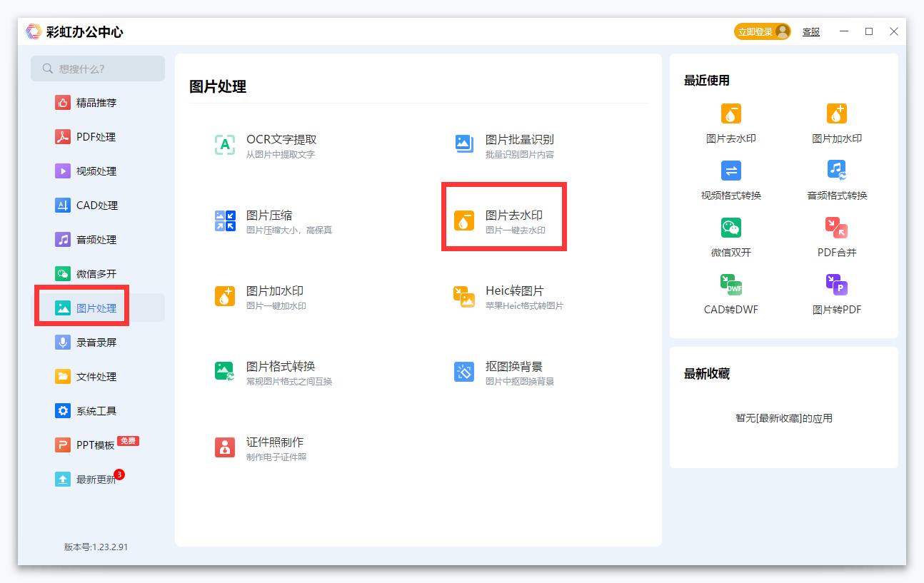Launch recent 图片转PDF icon
The height and width of the screenshot is (583, 924).
tap(837, 285)
